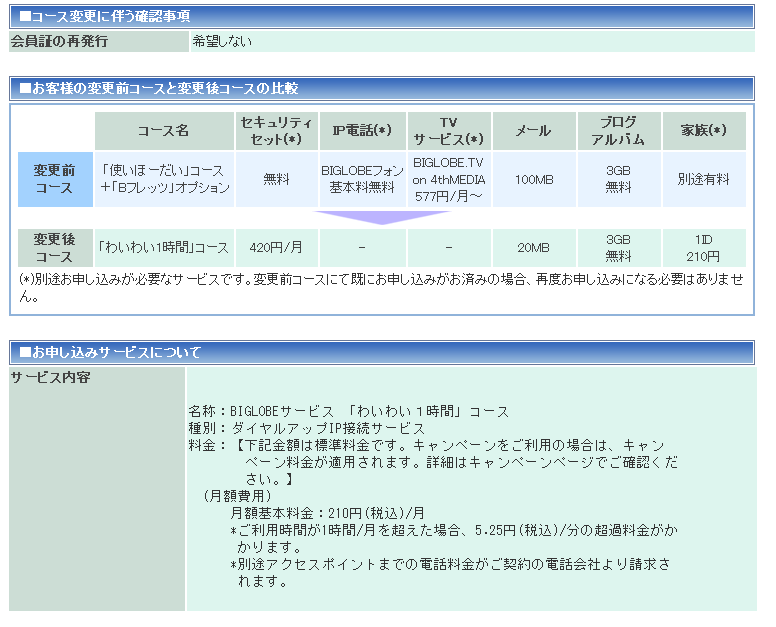Viewport: 776px width, 627px height.
Task: Click the BIGLOBEフォン 基本料無料 cell
Action: click(x=362, y=179)
